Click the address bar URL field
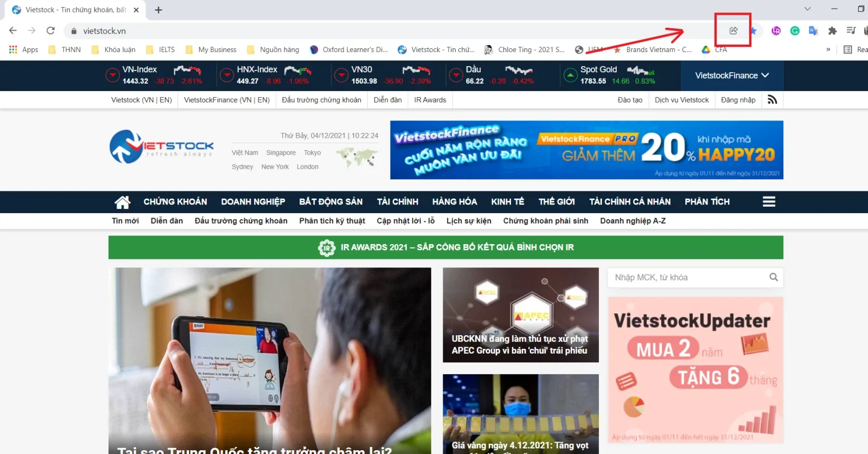 click(x=391, y=31)
